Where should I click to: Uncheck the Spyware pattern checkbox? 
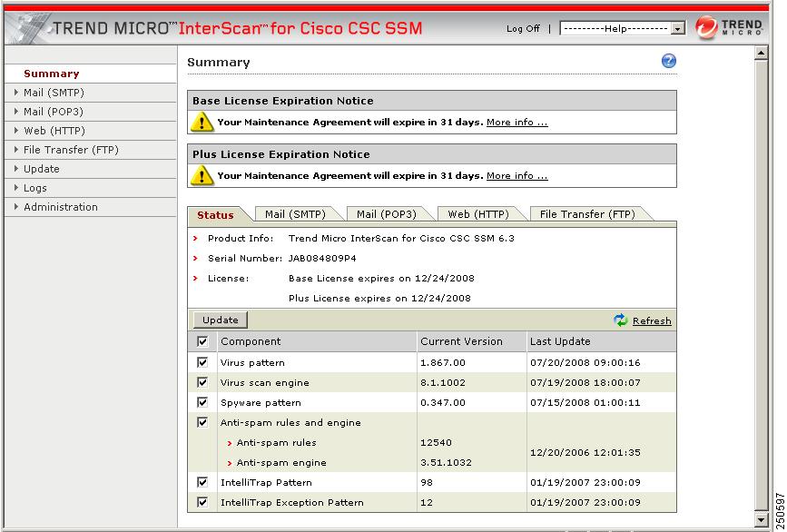pyautogui.click(x=202, y=402)
